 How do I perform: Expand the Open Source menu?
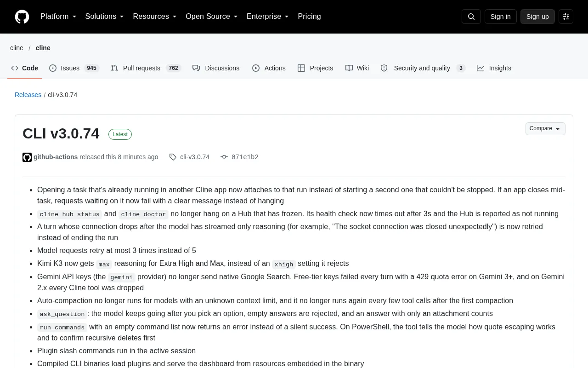pos(211,17)
